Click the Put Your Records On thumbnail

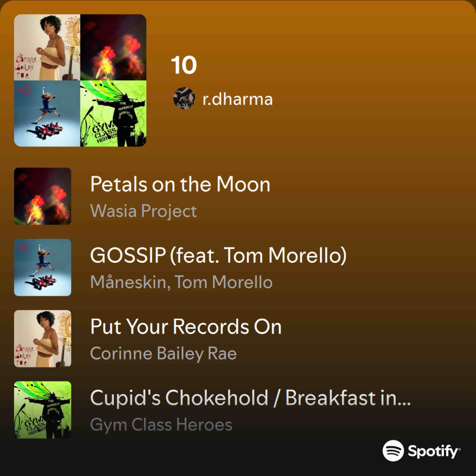tap(43, 339)
